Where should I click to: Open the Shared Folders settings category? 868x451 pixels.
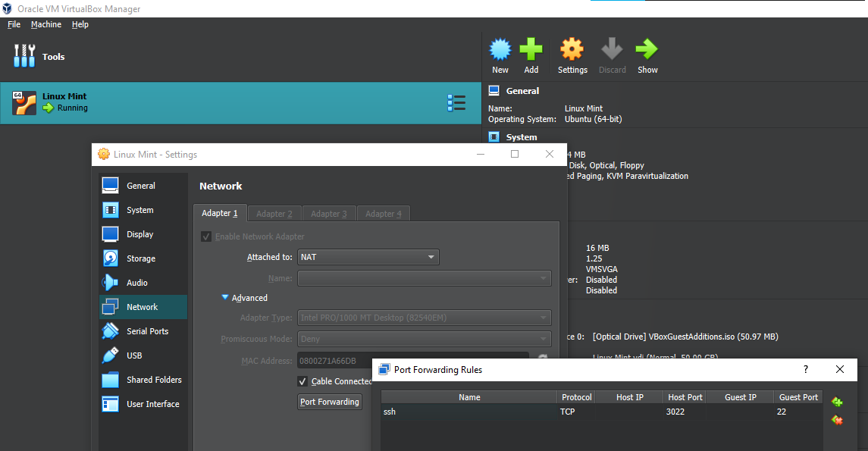[143, 380]
